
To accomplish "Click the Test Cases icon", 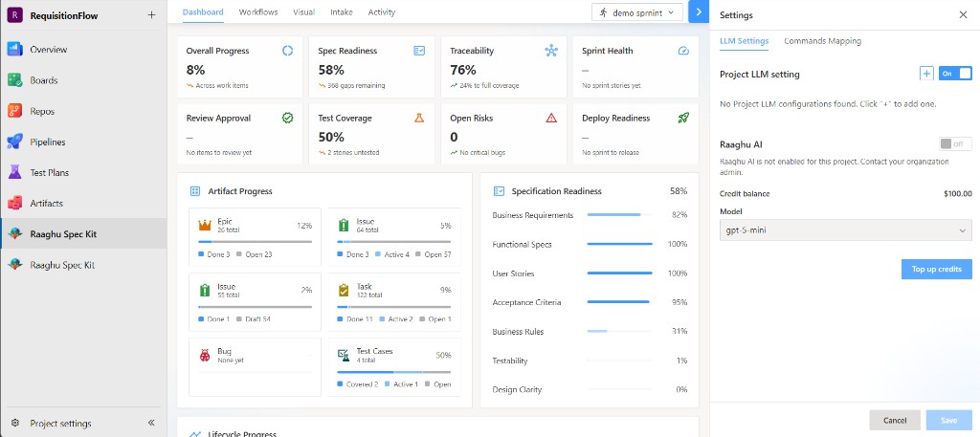I will (x=344, y=355).
